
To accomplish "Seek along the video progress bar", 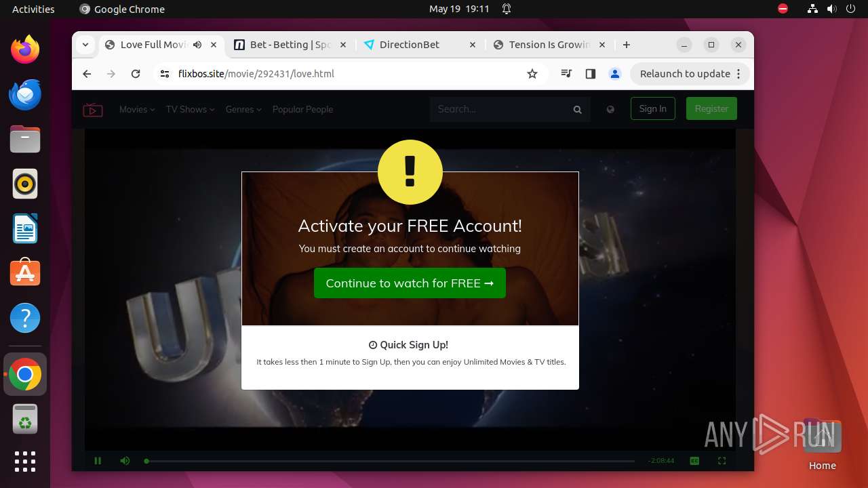I will click(390, 461).
